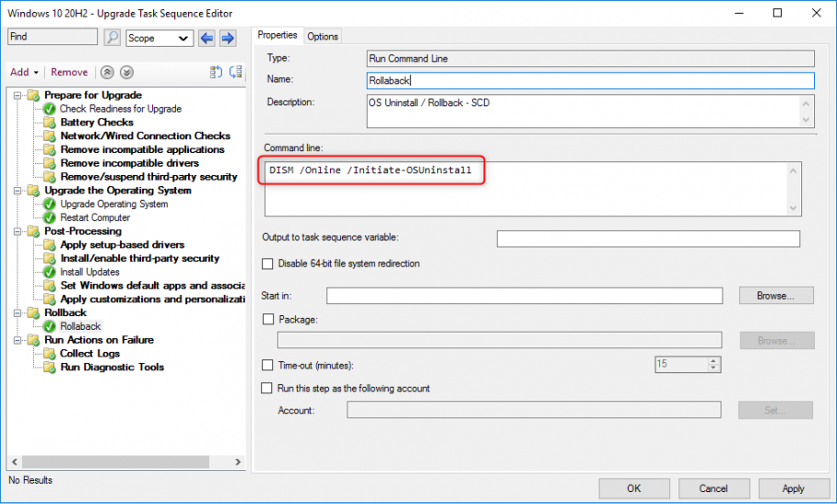Select Network/Wired Connection Checks folder icon
Image resolution: width=837 pixels, height=504 pixels.
tap(50, 136)
